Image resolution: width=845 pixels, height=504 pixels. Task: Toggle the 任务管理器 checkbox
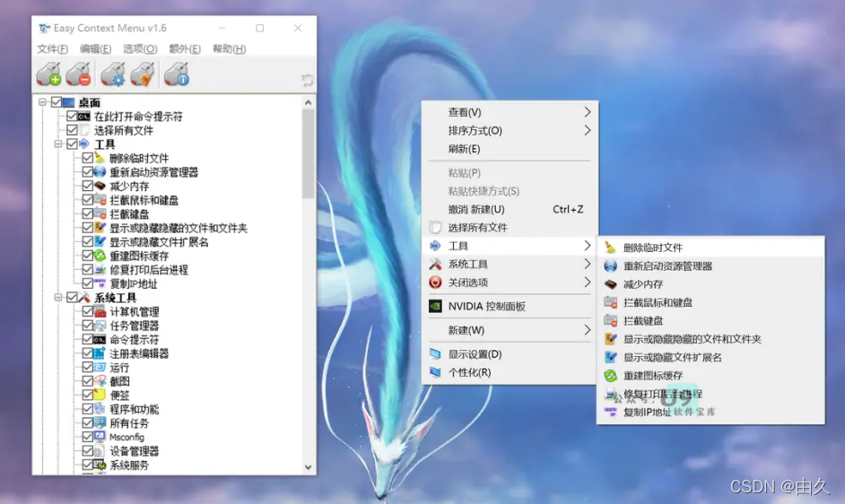tap(87, 326)
